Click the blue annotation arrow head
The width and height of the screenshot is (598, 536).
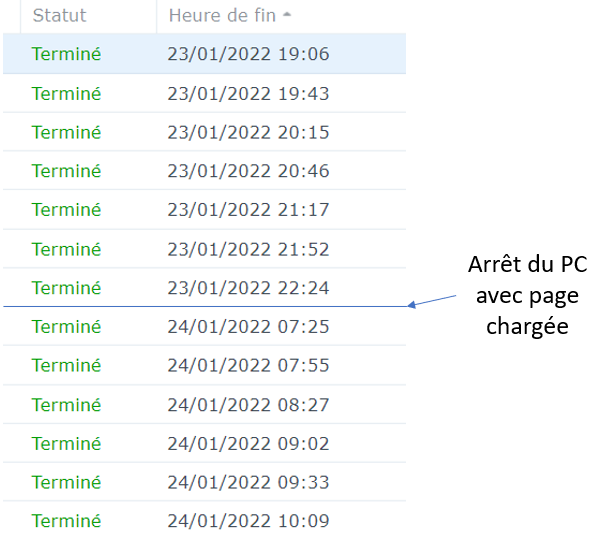point(412,304)
